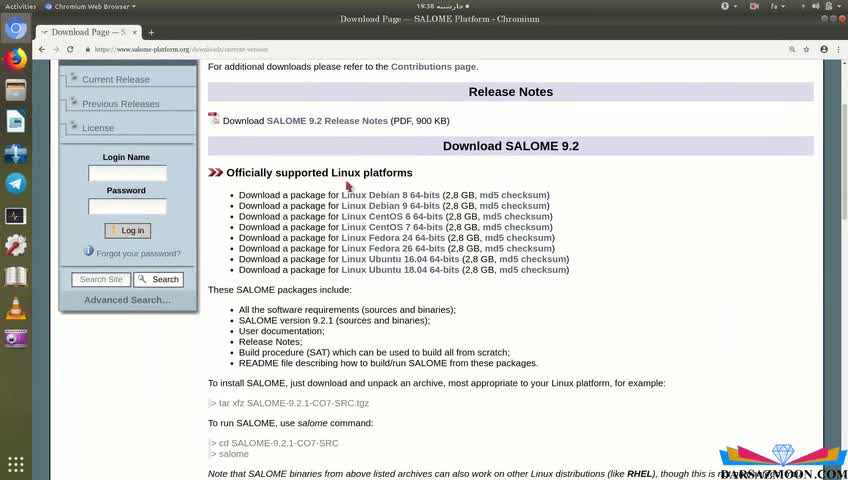Open the Contributions page link

(x=433, y=66)
